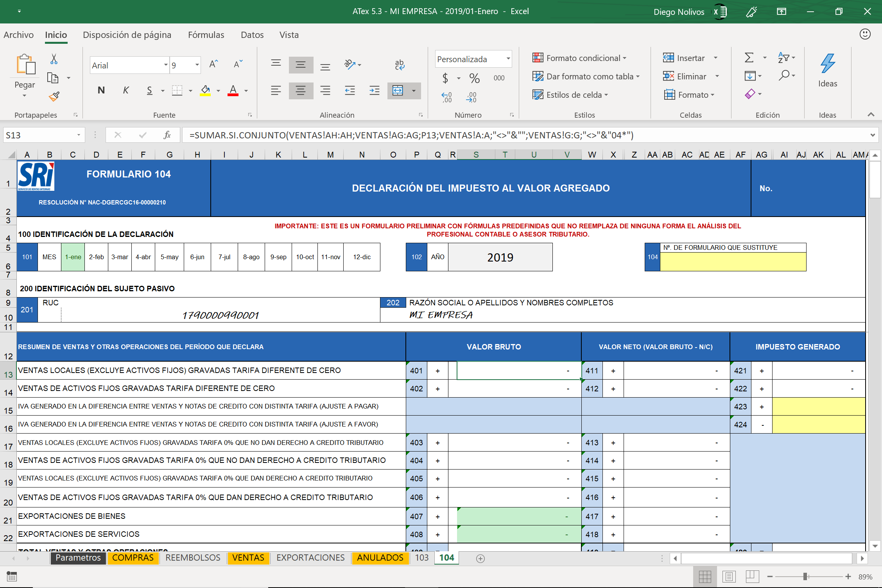Toggle center horizontal alignment
882x588 pixels.
pyautogui.click(x=301, y=91)
